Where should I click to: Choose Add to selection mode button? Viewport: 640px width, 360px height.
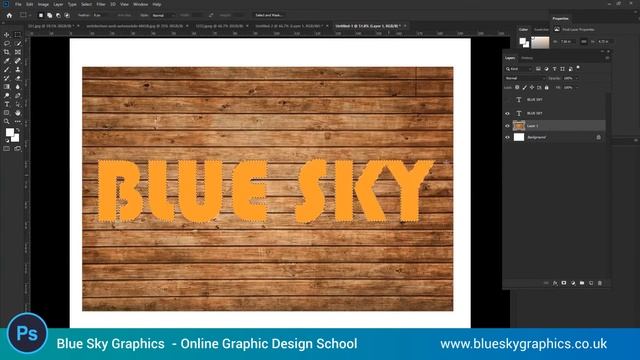click(49, 16)
